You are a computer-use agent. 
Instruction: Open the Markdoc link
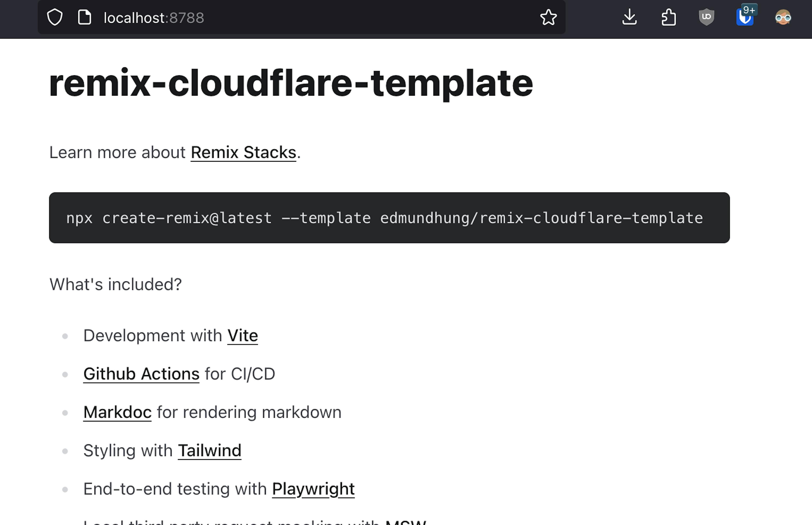(118, 412)
